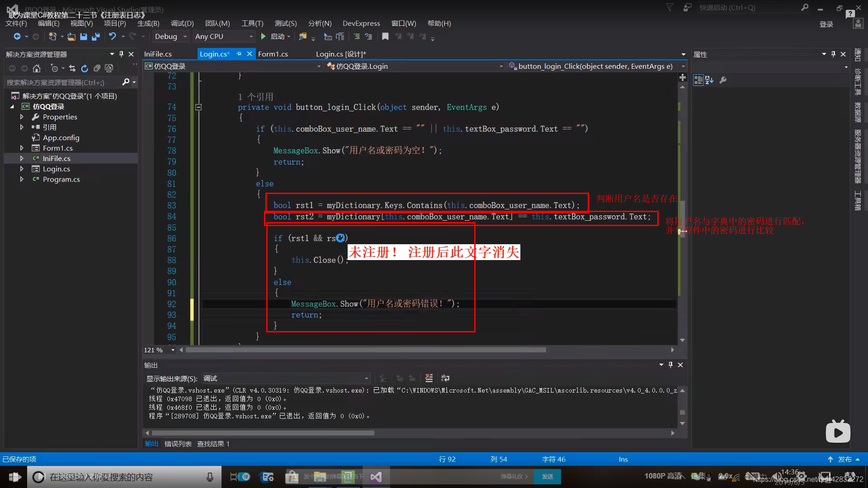This screenshot has height=488, width=868.
Task: Toggle a bookmark with the bookmark icon
Action: [385, 37]
